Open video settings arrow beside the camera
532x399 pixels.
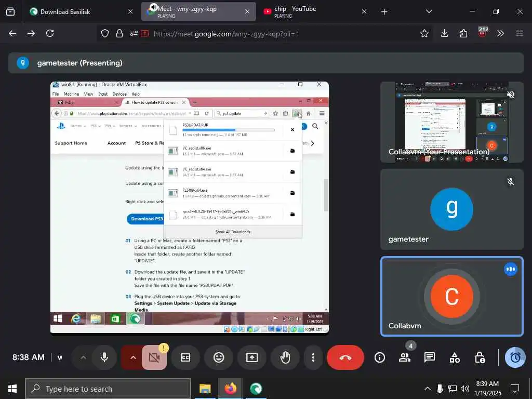(133, 357)
